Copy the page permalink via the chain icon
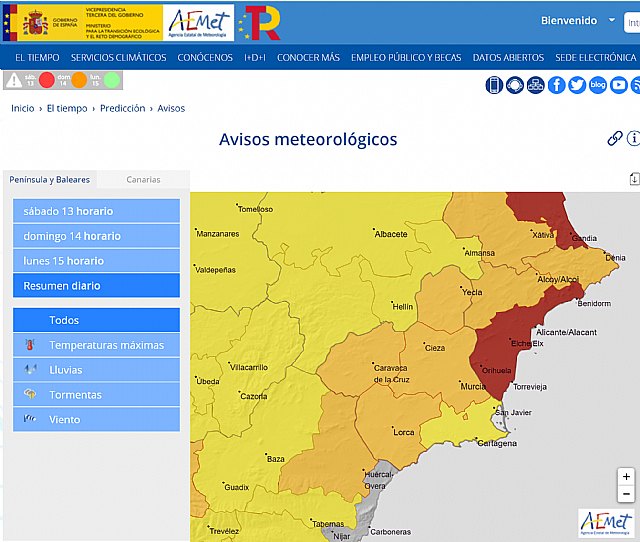 [x=615, y=139]
